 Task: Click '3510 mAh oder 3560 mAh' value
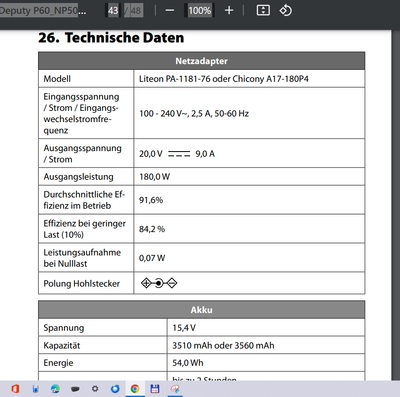tap(223, 345)
